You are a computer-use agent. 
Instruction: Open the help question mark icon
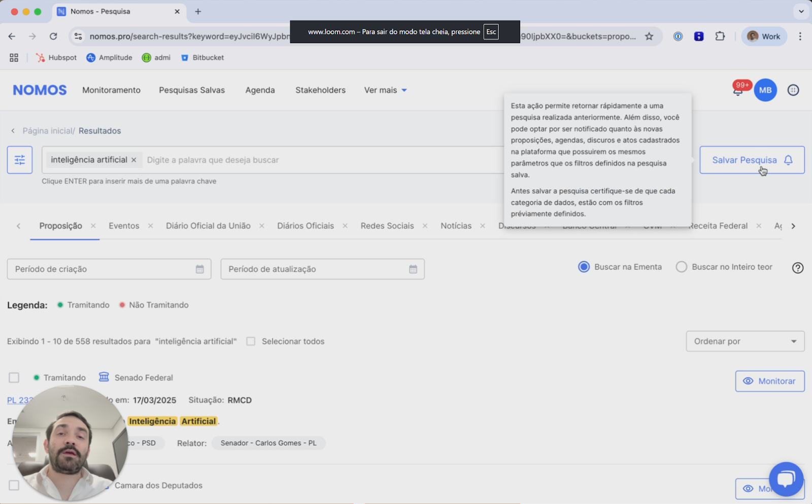click(798, 268)
